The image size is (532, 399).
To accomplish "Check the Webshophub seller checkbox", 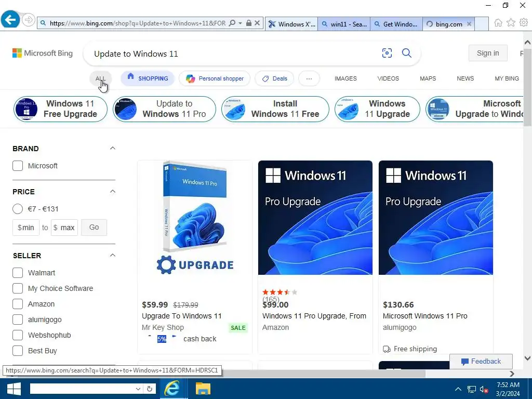I will pos(18,335).
